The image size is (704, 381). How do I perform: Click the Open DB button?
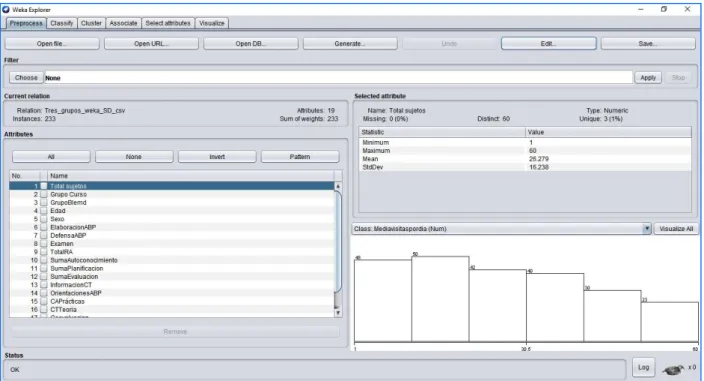click(251, 44)
